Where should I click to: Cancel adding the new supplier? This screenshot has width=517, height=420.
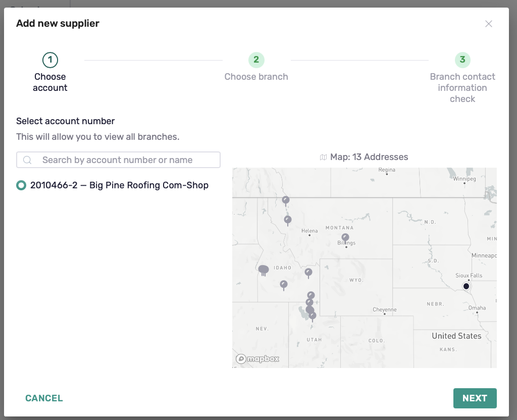tap(44, 398)
